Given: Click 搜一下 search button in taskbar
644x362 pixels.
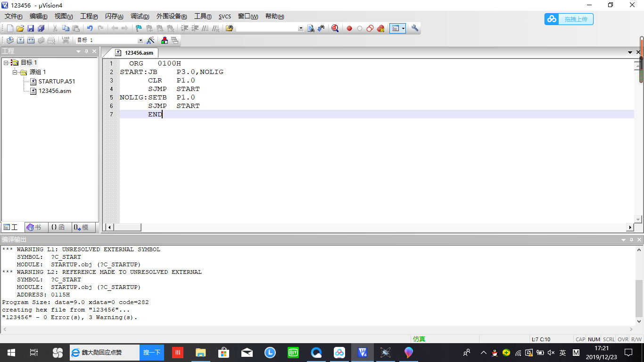Looking at the screenshot, I should pos(152,353).
